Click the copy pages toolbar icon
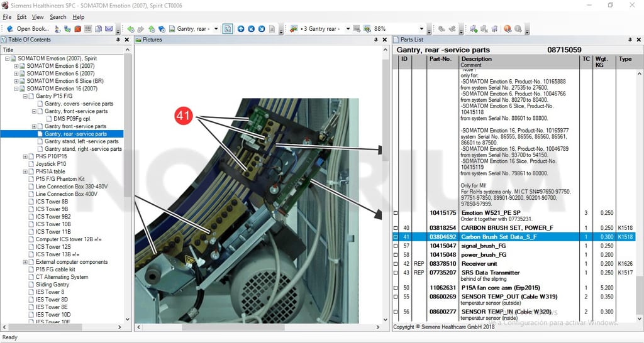The height and width of the screenshot is (343, 644). point(98,29)
